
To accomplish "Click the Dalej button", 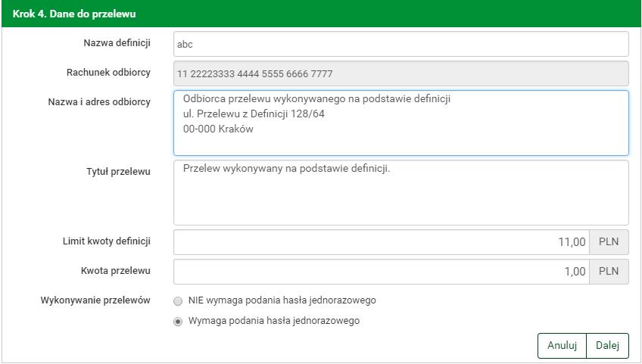I will tap(607, 346).
